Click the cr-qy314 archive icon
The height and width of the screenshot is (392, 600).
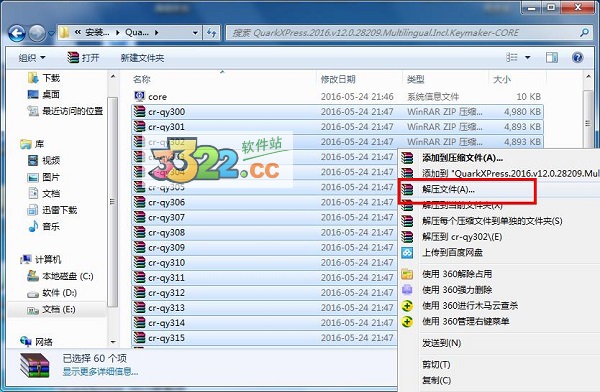(139, 323)
